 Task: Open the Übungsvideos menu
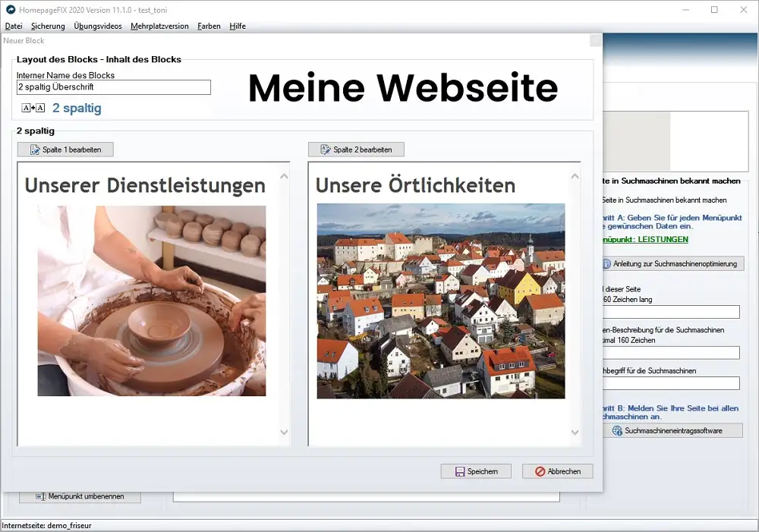[97, 25]
